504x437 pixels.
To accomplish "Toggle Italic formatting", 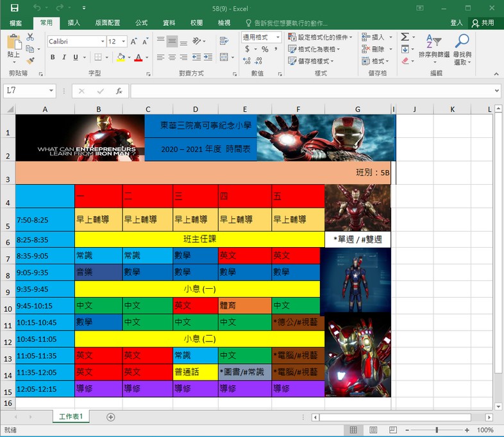I will [64, 57].
